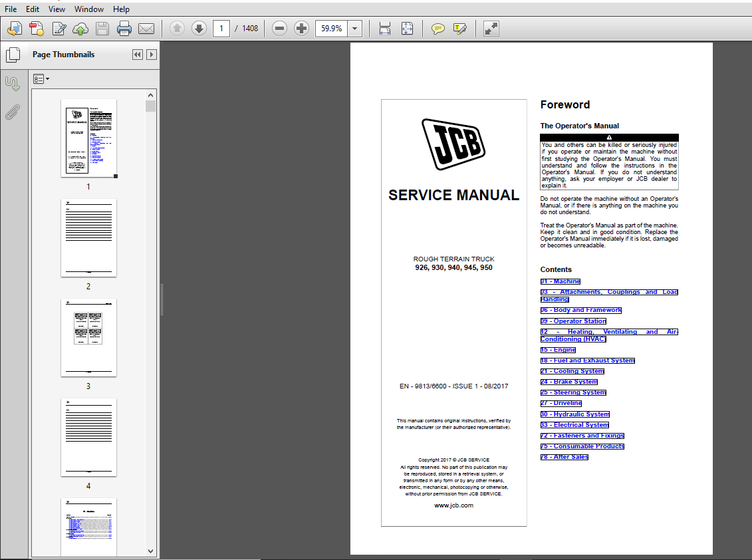The width and height of the screenshot is (752, 560).
Task: Open the File menu
Action: [11, 9]
